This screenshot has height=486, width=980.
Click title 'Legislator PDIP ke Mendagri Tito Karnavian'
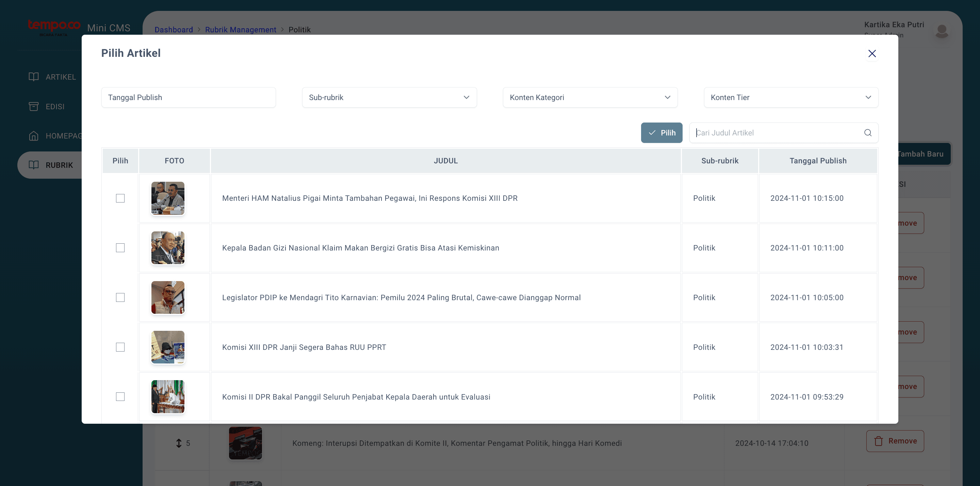coord(402,297)
